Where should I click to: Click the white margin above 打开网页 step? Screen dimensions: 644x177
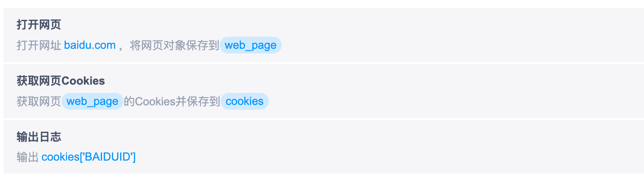(322, 3)
